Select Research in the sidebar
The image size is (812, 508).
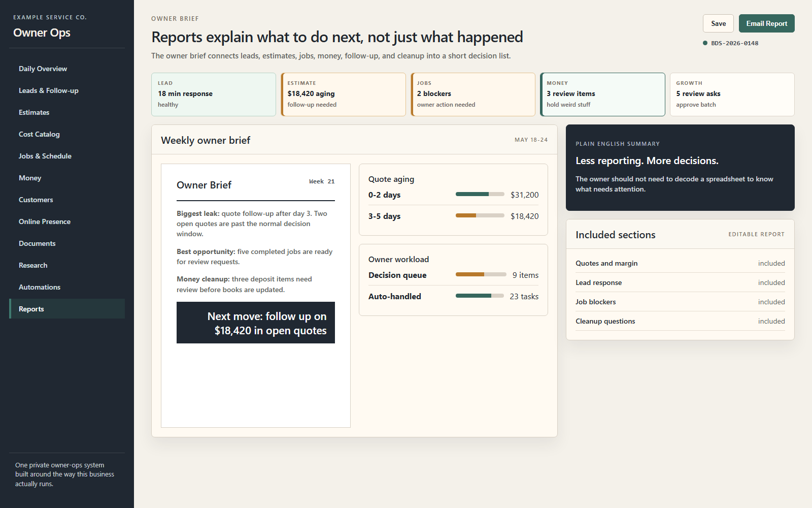pos(67,265)
